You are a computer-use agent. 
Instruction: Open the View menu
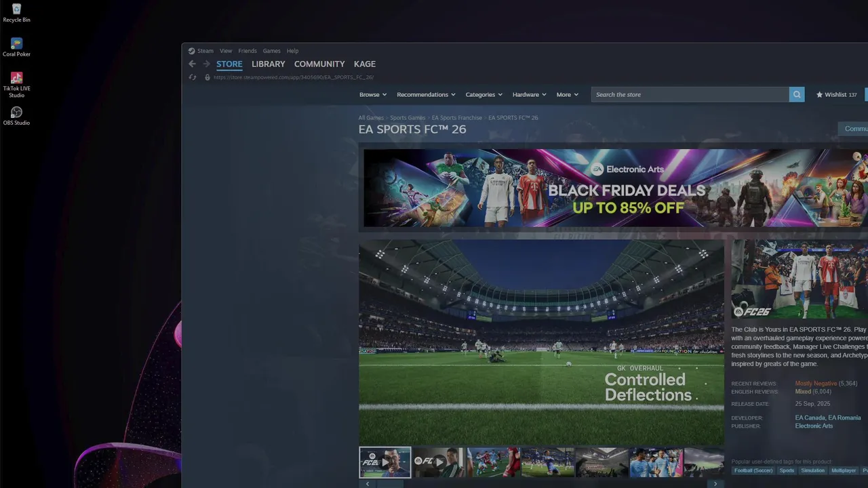click(226, 51)
